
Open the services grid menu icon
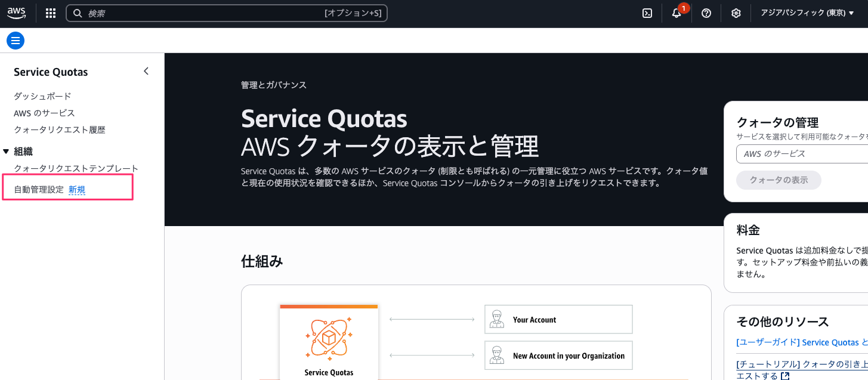51,13
